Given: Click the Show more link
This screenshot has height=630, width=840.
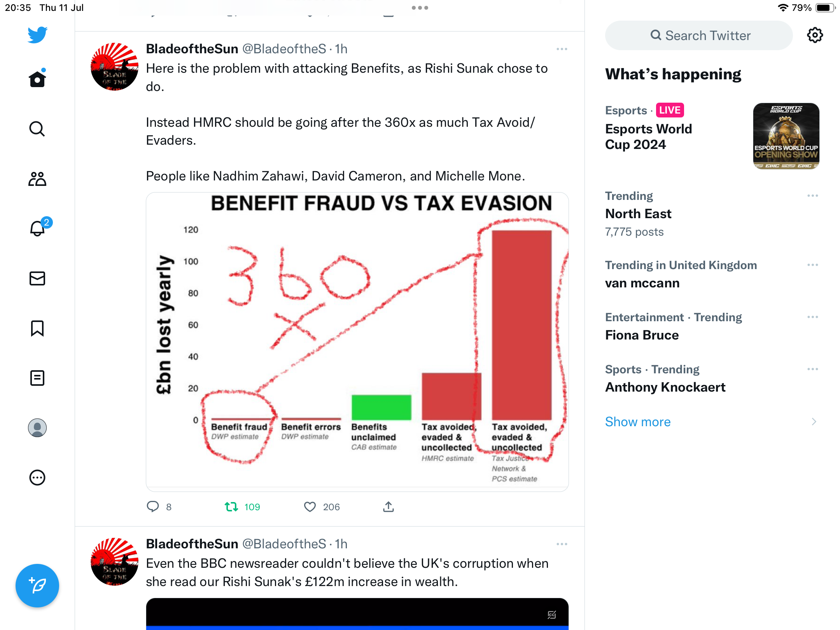Looking at the screenshot, I should (638, 422).
